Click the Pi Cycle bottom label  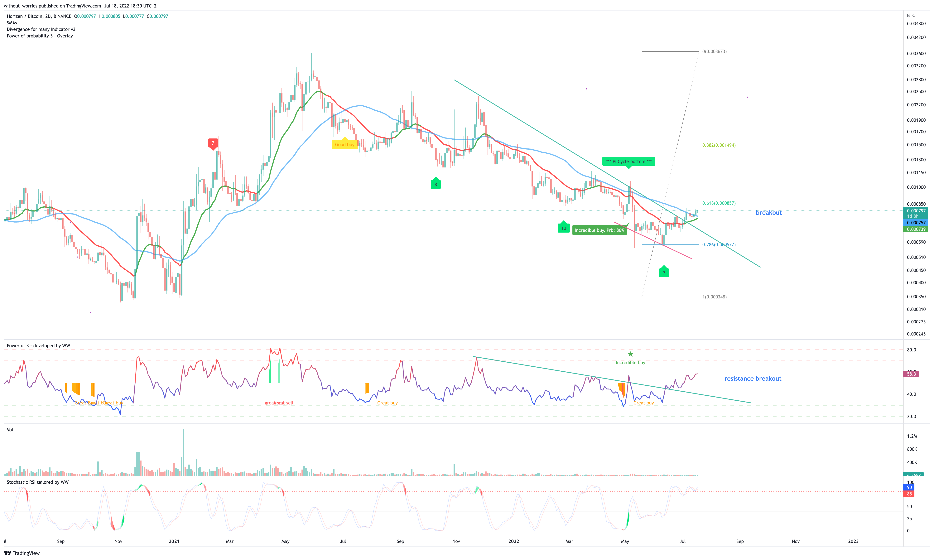tap(629, 162)
